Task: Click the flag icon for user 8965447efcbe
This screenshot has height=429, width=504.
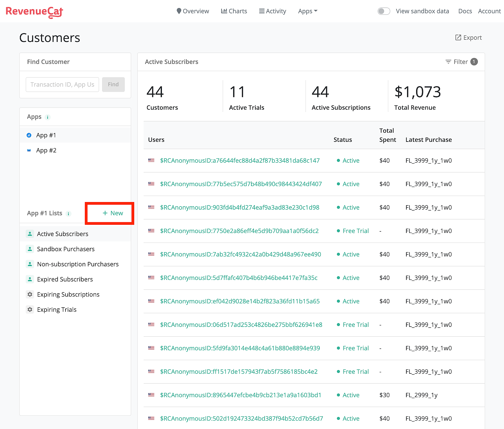Action: [151, 395]
